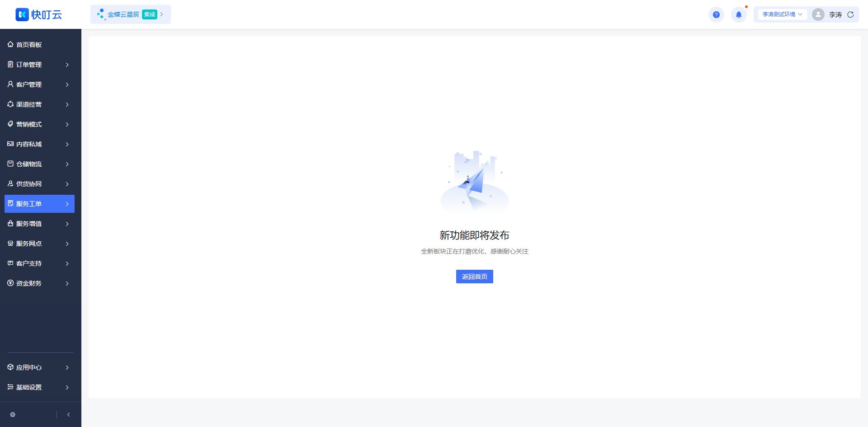This screenshot has height=427, width=868.
Task: Click the user avatar icon
Action: (x=818, y=14)
